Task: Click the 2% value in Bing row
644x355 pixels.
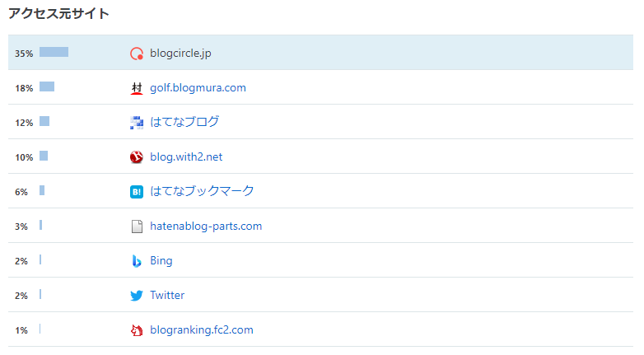Action: pos(21,261)
